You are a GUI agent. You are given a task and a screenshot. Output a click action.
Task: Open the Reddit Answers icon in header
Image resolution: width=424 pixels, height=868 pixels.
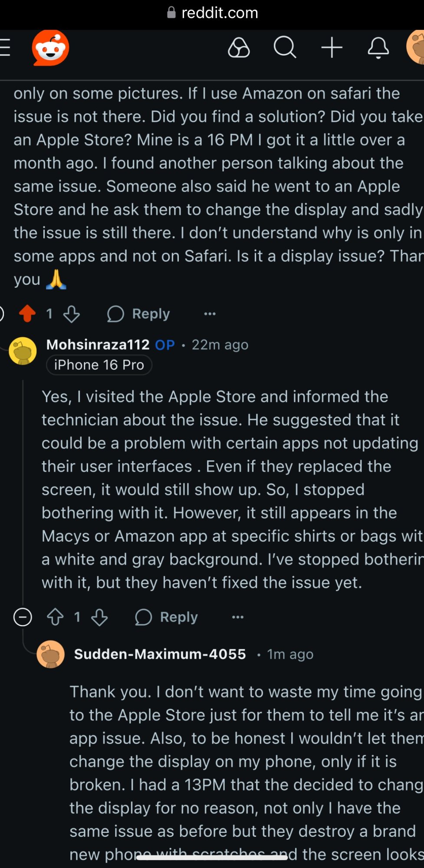(x=239, y=47)
